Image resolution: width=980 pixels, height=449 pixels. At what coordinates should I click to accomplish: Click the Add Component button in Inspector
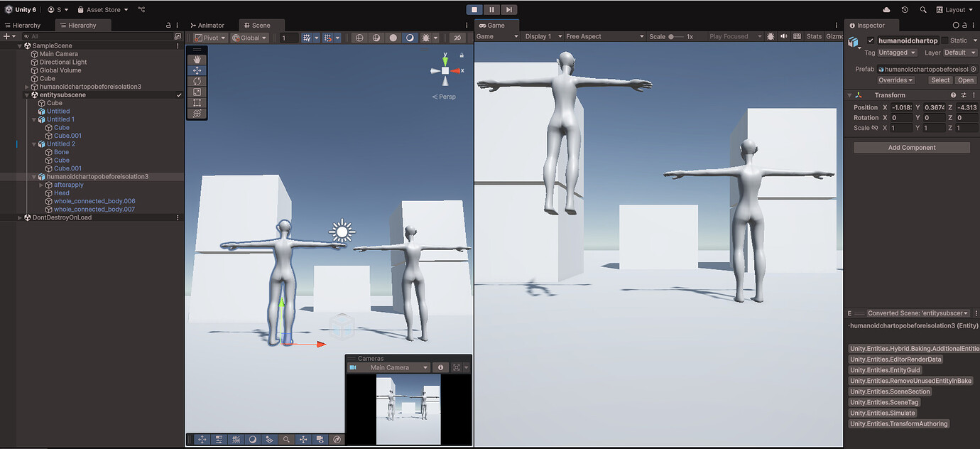pyautogui.click(x=911, y=147)
